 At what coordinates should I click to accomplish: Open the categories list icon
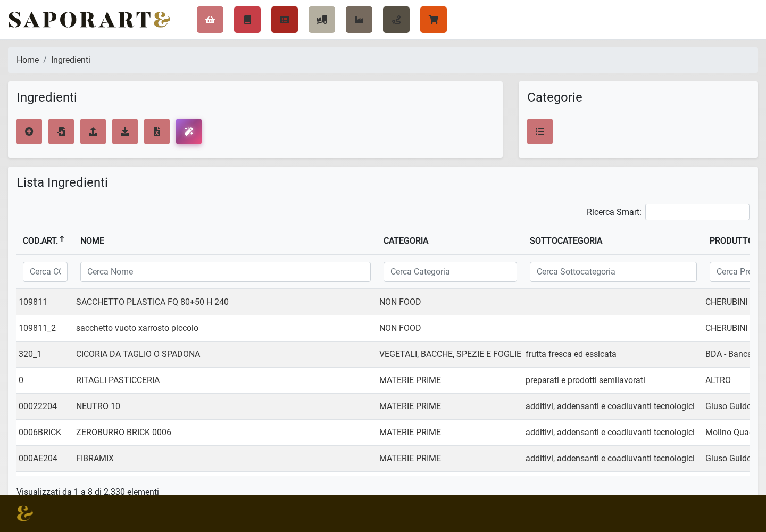click(540, 131)
